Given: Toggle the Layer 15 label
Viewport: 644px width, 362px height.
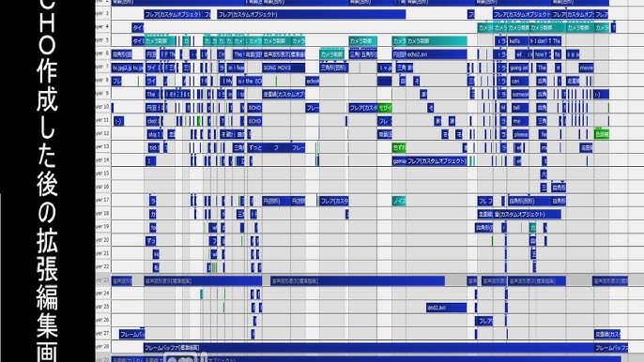Looking at the screenshot, I should pos(102,173).
